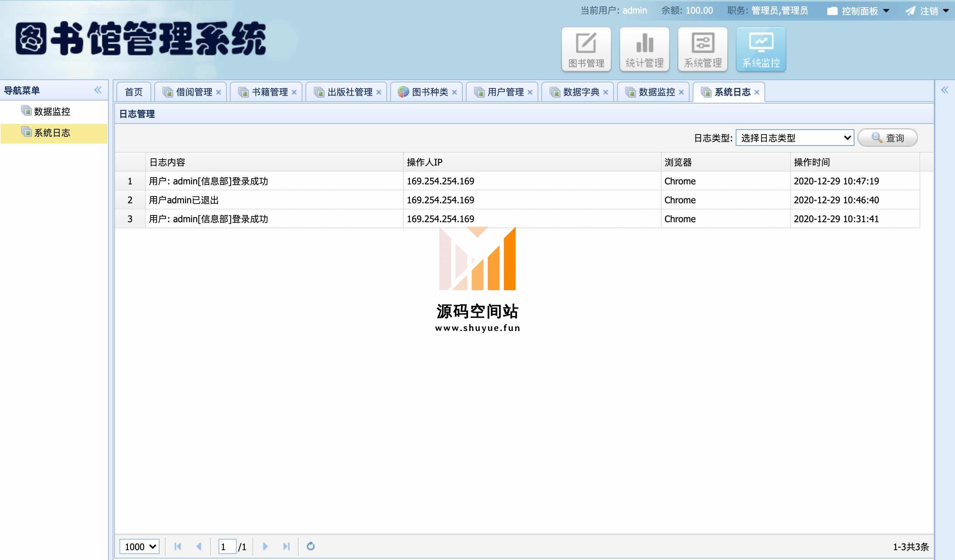Viewport: 955px width, 560px height.
Task: Open the page size dropdown showing 1000
Action: (x=140, y=546)
